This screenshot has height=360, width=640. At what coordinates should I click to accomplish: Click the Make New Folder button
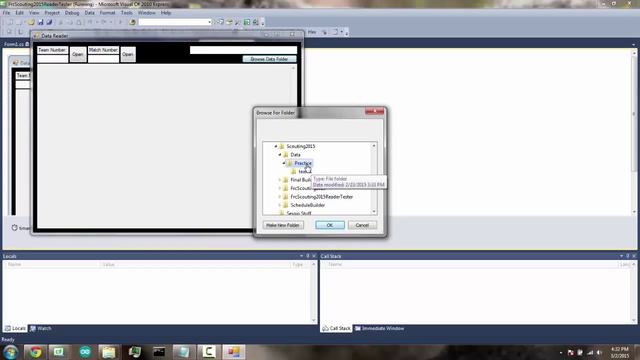(283, 225)
